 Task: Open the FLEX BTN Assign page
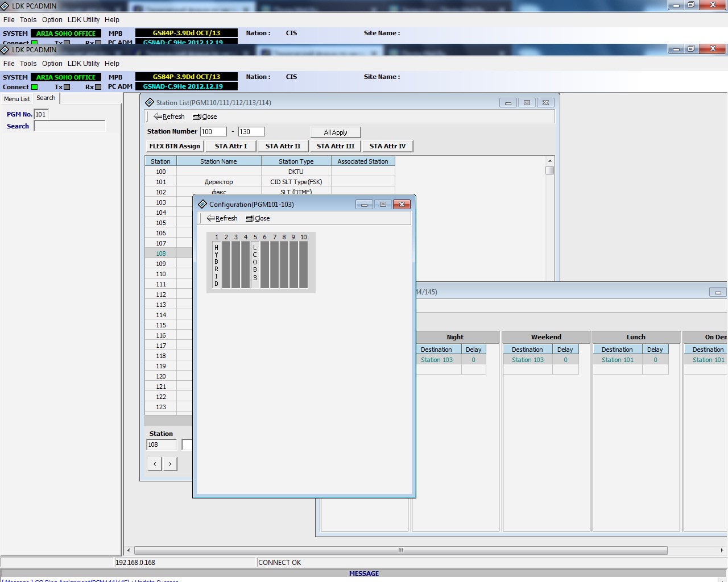(x=175, y=146)
